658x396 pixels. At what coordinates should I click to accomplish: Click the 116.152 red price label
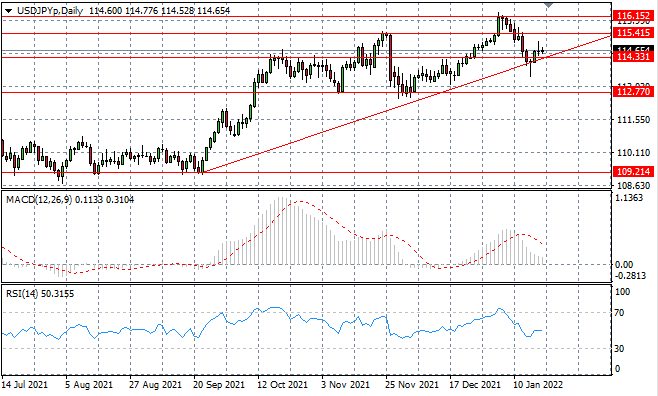(633, 16)
